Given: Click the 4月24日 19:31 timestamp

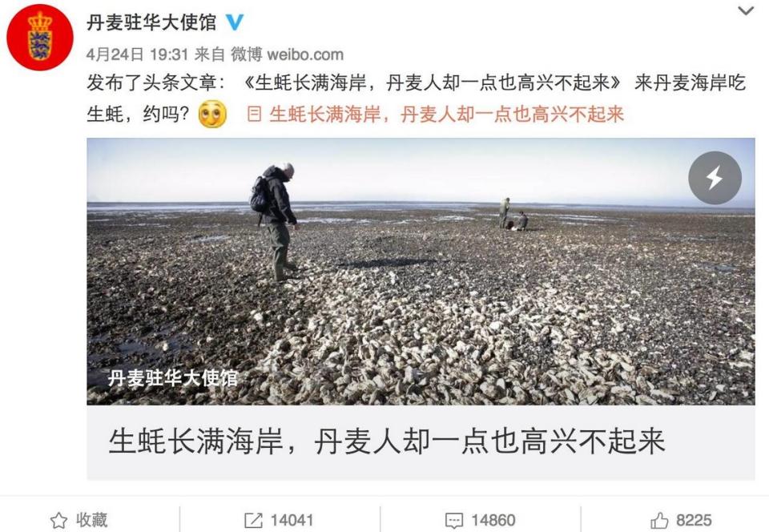Looking at the screenshot, I should coord(137,54).
